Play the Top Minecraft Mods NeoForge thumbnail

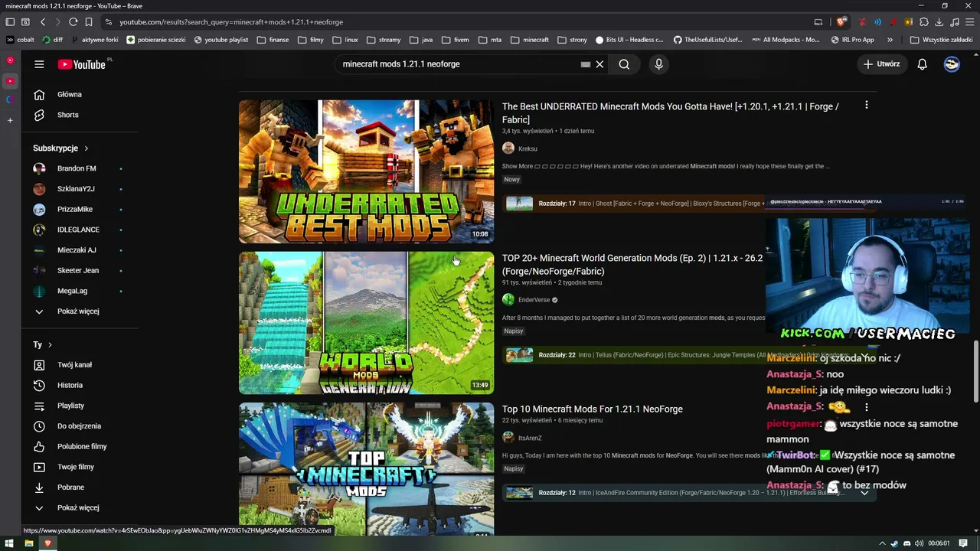(x=366, y=469)
